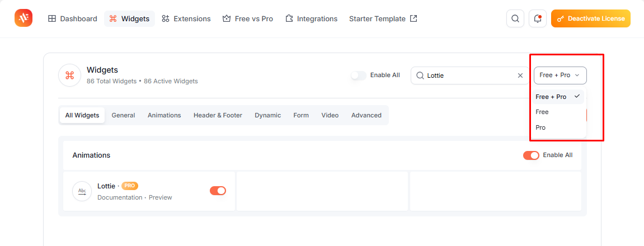Click the Dashboard grid icon
Viewport: 644px width, 246px height.
tap(52, 19)
